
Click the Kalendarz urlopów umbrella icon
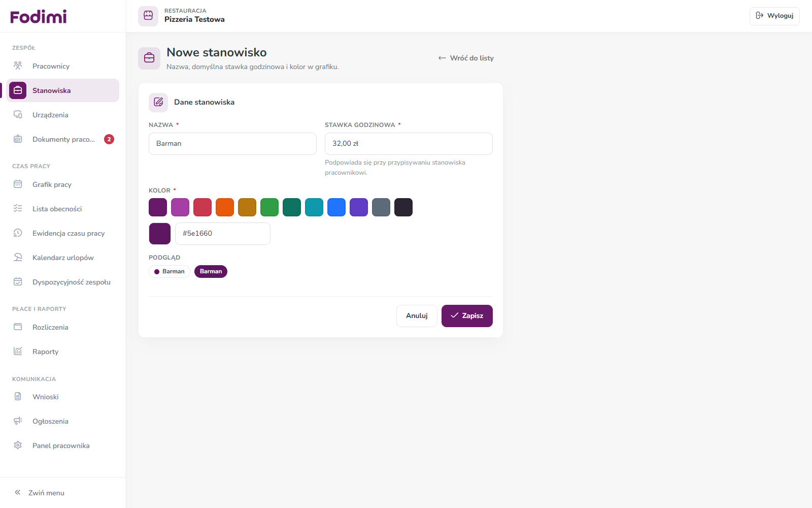[x=18, y=258]
